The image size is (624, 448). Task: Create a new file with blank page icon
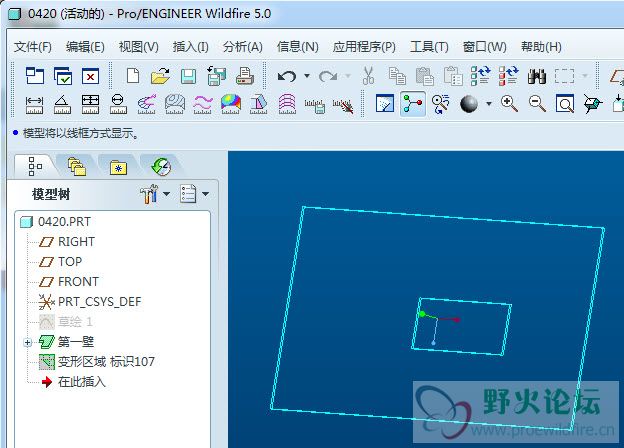click(x=133, y=76)
